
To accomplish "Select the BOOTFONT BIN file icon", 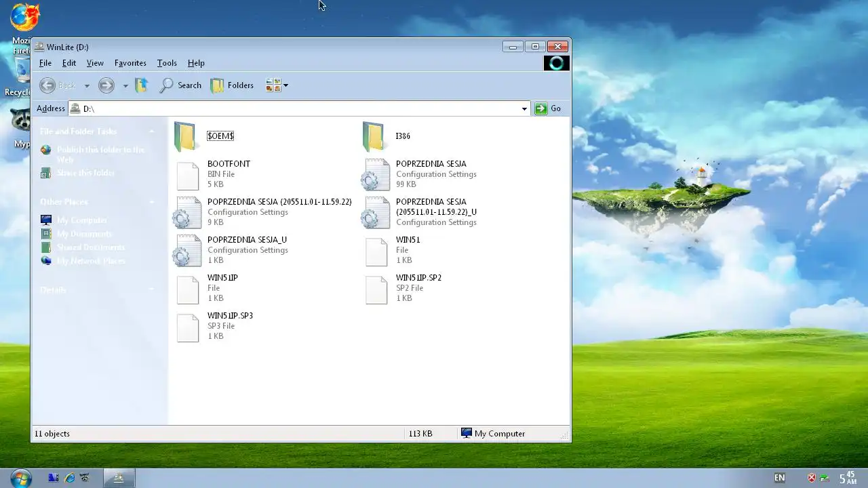I will (188, 176).
